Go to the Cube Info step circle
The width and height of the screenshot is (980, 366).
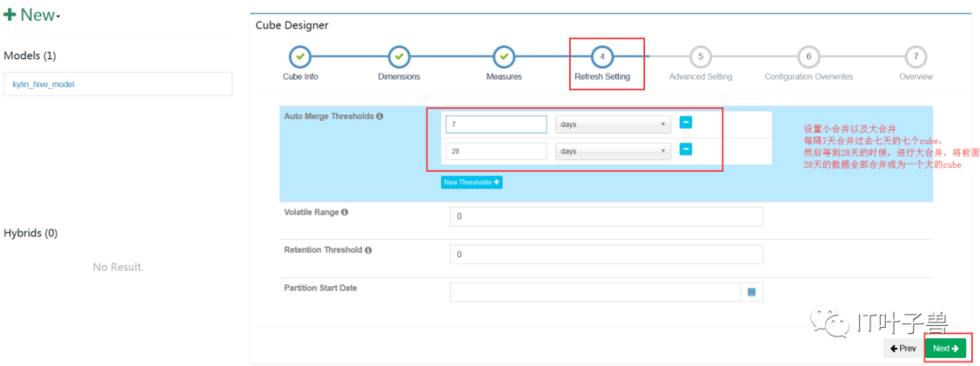tap(300, 57)
